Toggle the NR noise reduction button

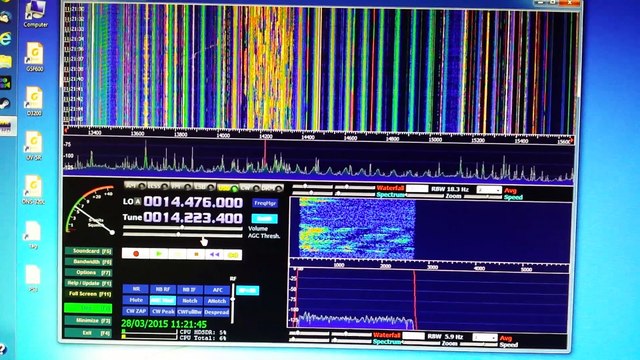point(136,289)
